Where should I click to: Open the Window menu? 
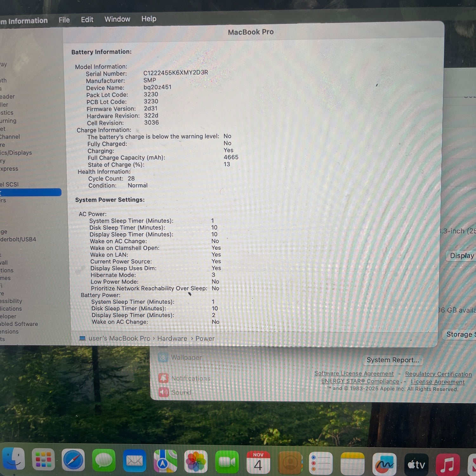pyautogui.click(x=117, y=19)
